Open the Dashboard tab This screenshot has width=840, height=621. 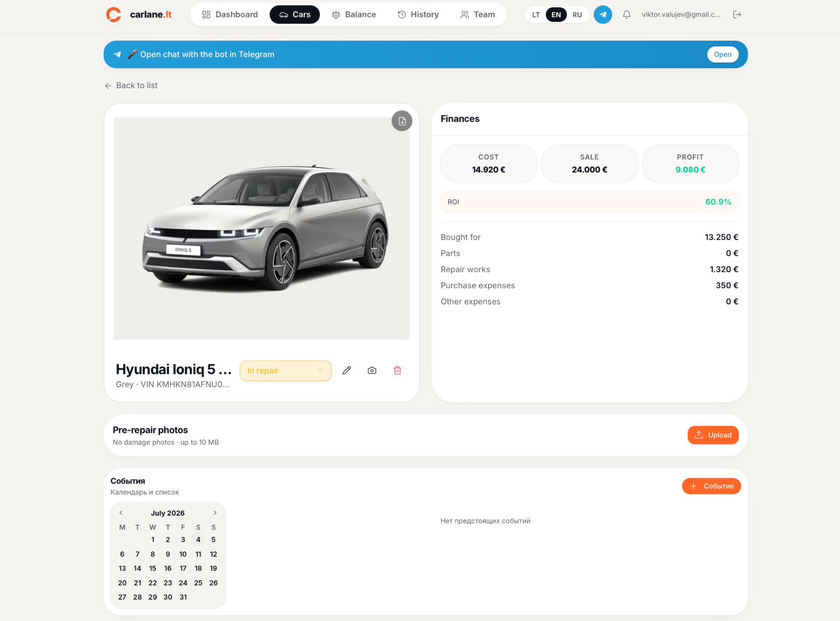point(230,14)
